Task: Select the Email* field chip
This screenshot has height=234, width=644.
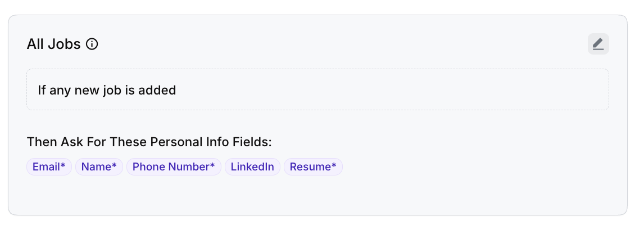Action: (x=49, y=167)
